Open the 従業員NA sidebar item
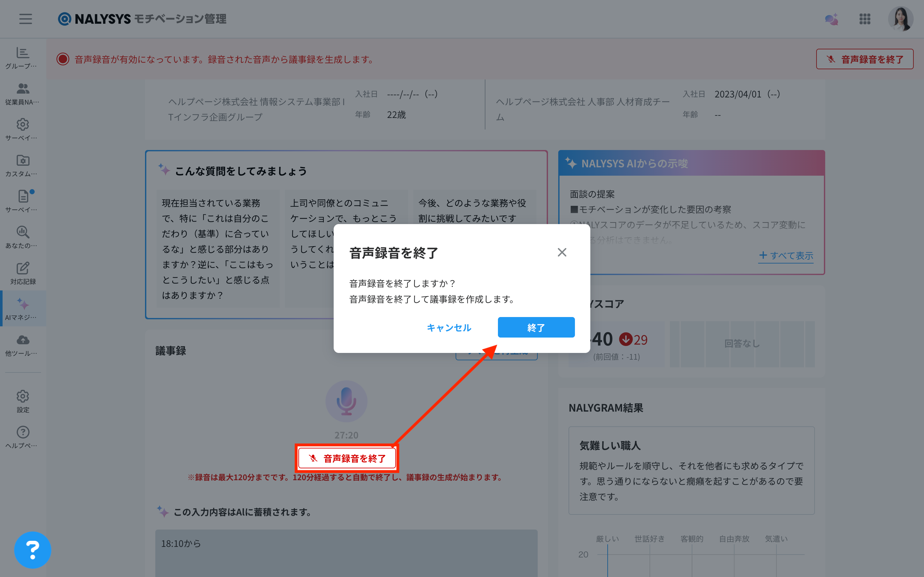 tap(22, 94)
